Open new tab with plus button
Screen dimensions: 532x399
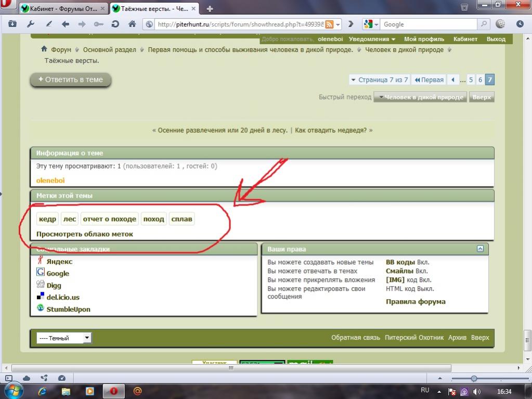[210, 9]
